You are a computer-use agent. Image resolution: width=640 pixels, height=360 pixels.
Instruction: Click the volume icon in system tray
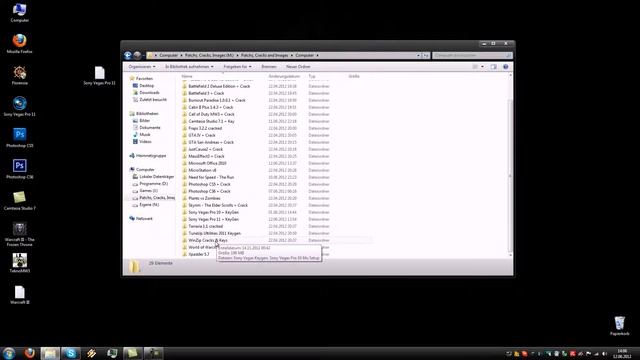(604, 353)
